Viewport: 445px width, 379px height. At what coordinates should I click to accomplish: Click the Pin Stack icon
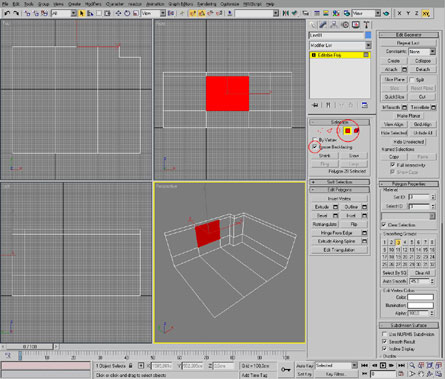point(315,105)
